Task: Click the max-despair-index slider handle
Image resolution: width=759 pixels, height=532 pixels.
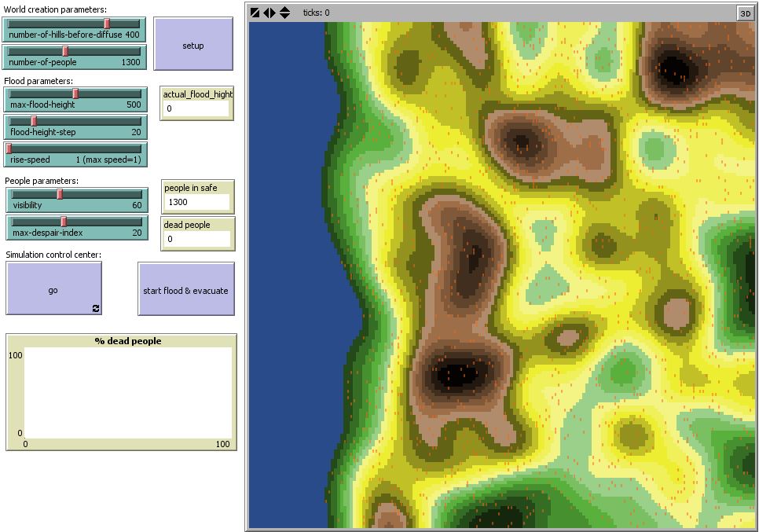Action: point(64,222)
